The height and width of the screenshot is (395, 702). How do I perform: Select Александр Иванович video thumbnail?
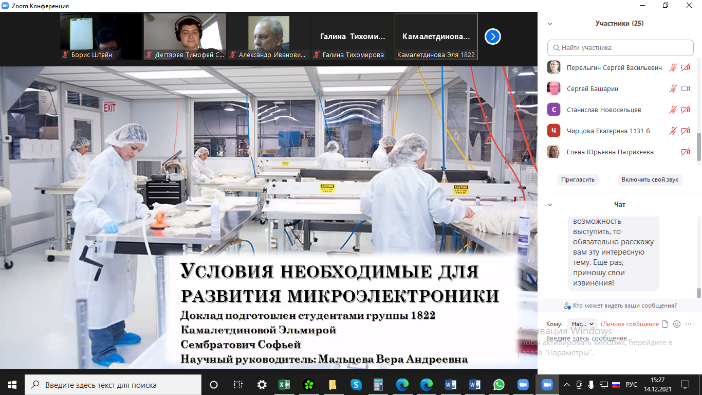pos(269,37)
